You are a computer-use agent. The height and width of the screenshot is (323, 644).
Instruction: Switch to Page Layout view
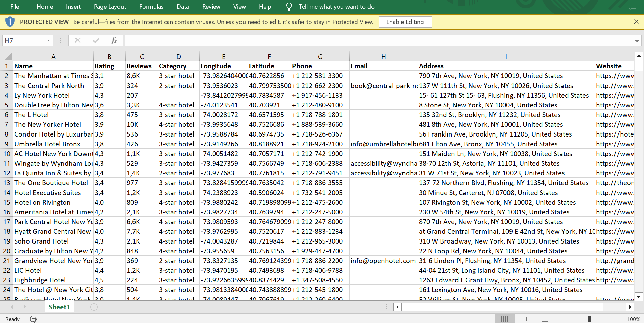click(x=525, y=319)
